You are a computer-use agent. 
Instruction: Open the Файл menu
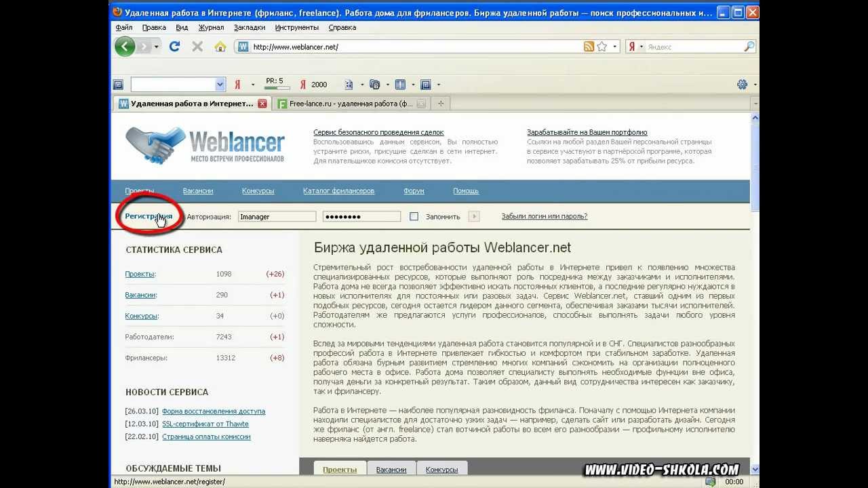pos(123,28)
